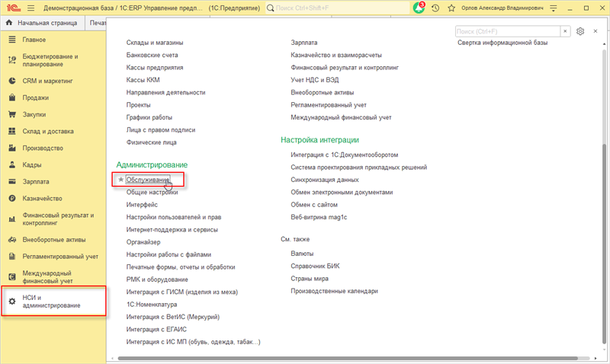Open Общие настройки link

coord(152,193)
